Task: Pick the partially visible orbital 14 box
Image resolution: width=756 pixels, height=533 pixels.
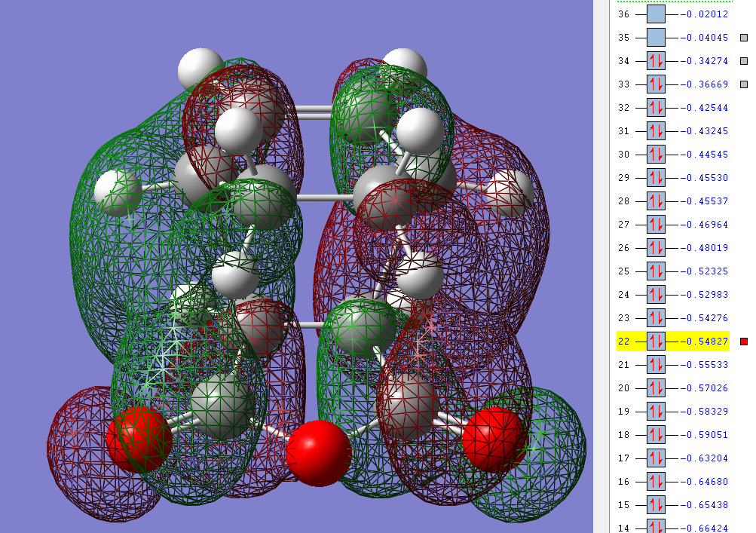Action: (x=656, y=526)
